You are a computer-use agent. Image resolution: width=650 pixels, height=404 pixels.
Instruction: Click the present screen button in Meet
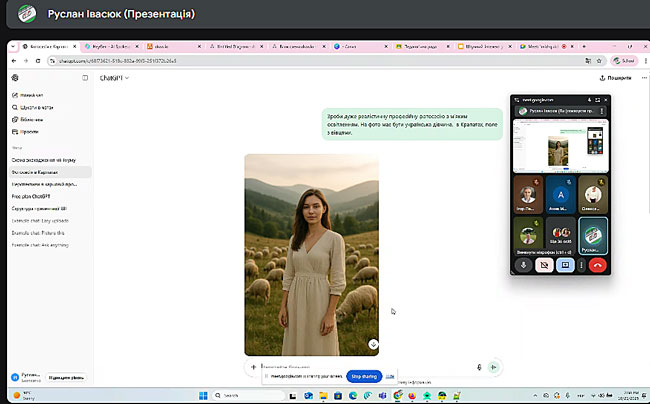click(564, 266)
